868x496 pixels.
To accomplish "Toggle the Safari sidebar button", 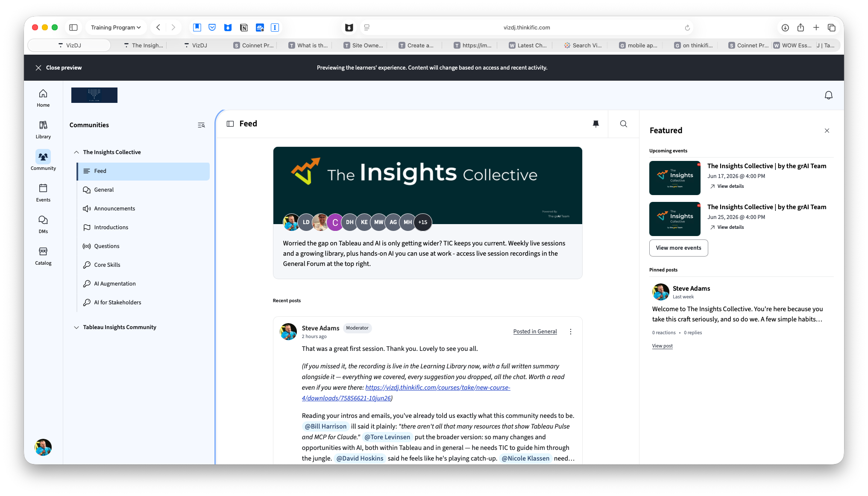I will click(73, 27).
